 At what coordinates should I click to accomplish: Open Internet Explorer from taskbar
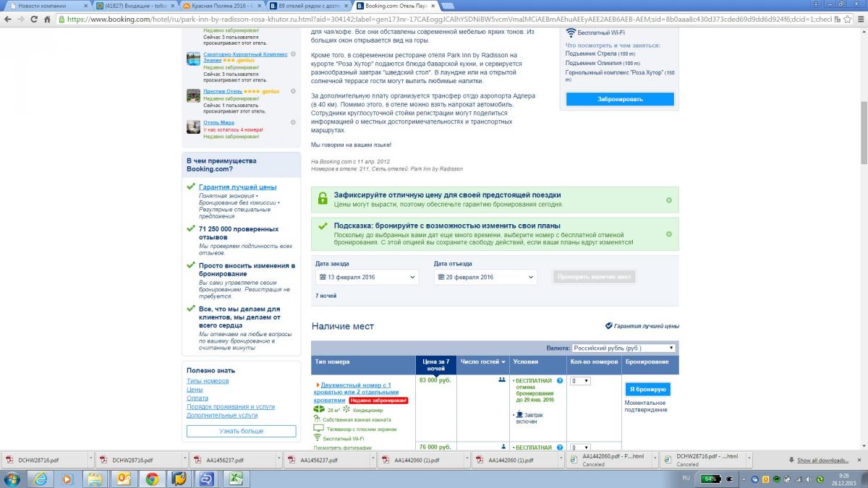41,479
